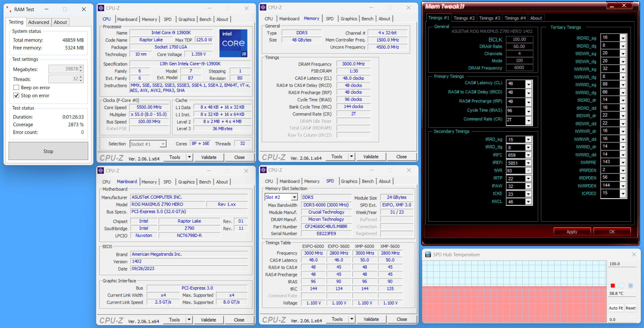Image resolution: width=644 pixels, height=328 pixels.
Task: Uncheck the Stop on error checkbox
Action: pyautogui.click(x=16, y=95)
